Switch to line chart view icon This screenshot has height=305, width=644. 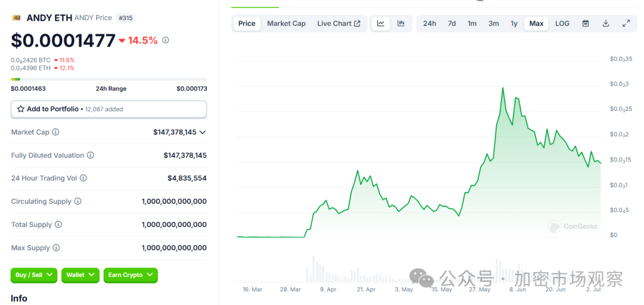coord(380,23)
